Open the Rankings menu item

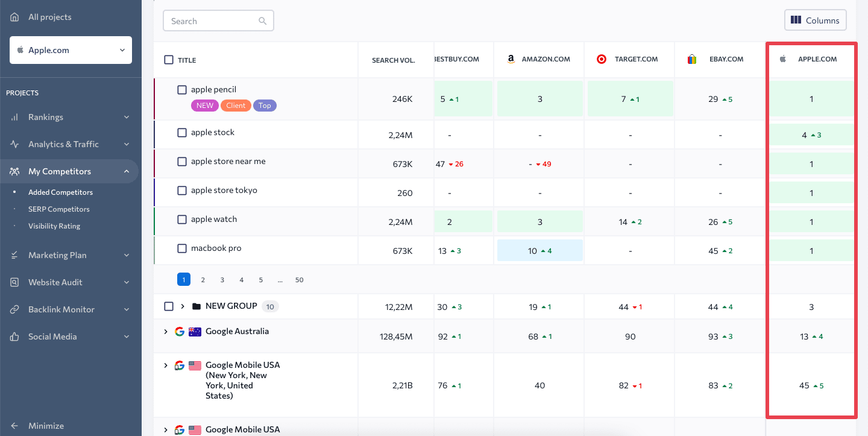tap(69, 117)
